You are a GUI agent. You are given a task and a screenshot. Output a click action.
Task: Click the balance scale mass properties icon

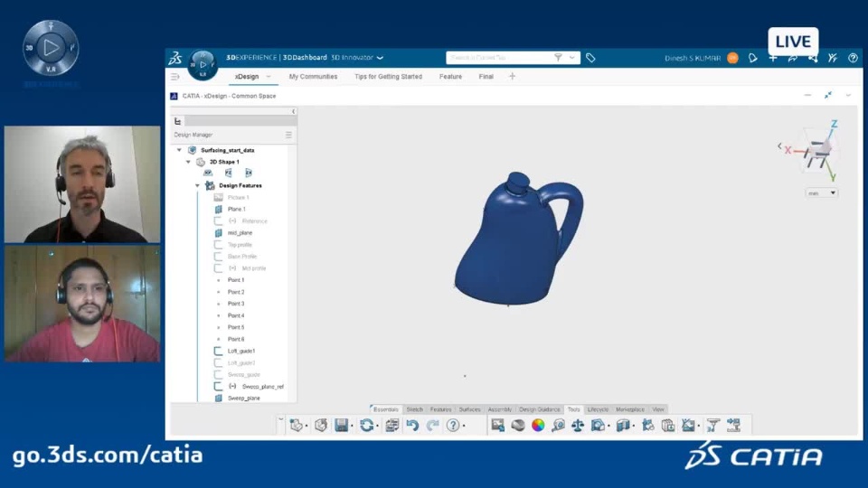(578, 425)
